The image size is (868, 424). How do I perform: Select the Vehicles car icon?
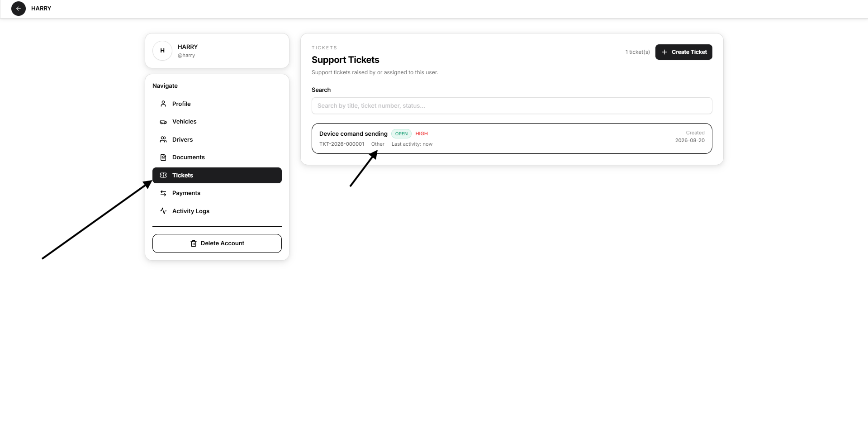pyautogui.click(x=163, y=122)
